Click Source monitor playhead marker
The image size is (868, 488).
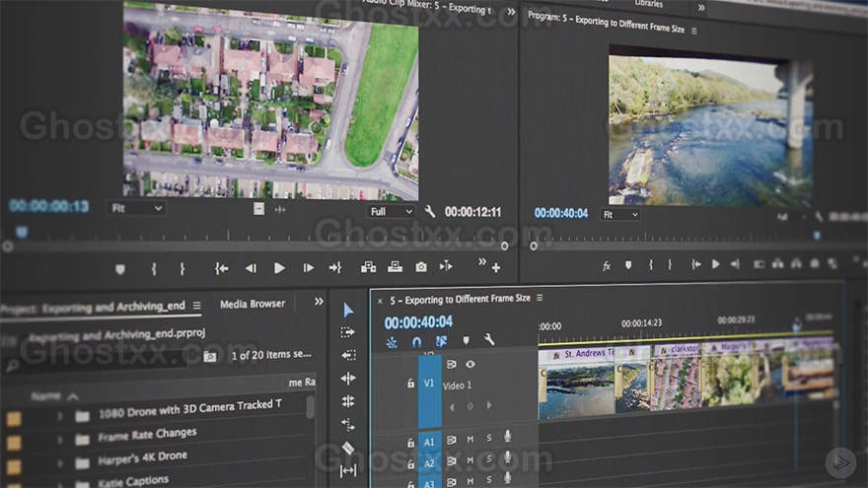[x=22, y=232]
